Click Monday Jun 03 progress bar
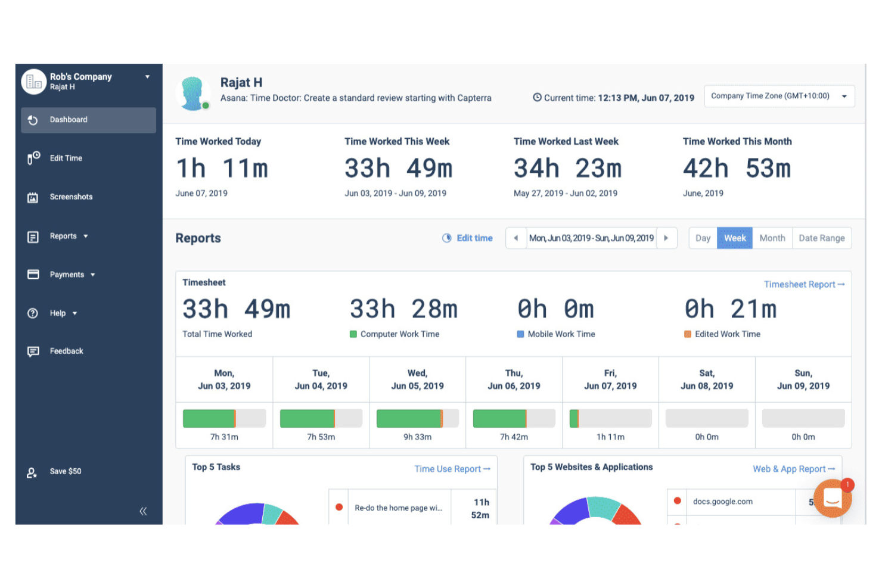 coord(224,418)
